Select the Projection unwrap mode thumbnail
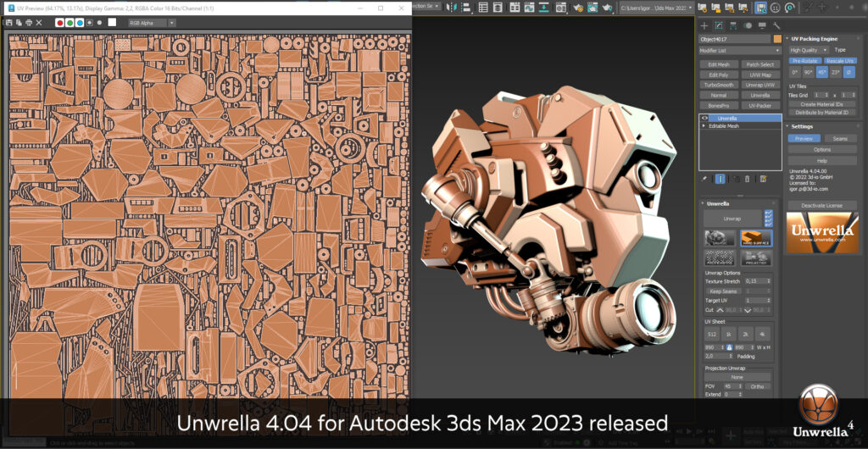Screen dimensions: 868x449 pos(756,258)
